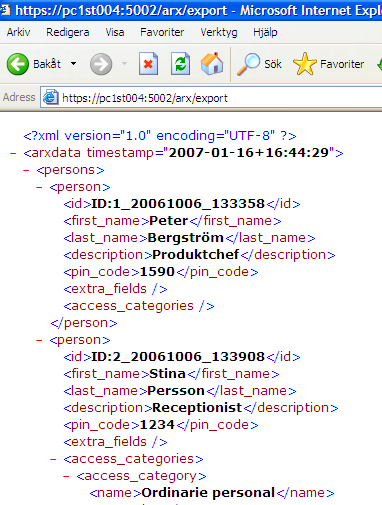Collapse the persons node
This screenshot has height=505, width=382.
coord(26,170)
